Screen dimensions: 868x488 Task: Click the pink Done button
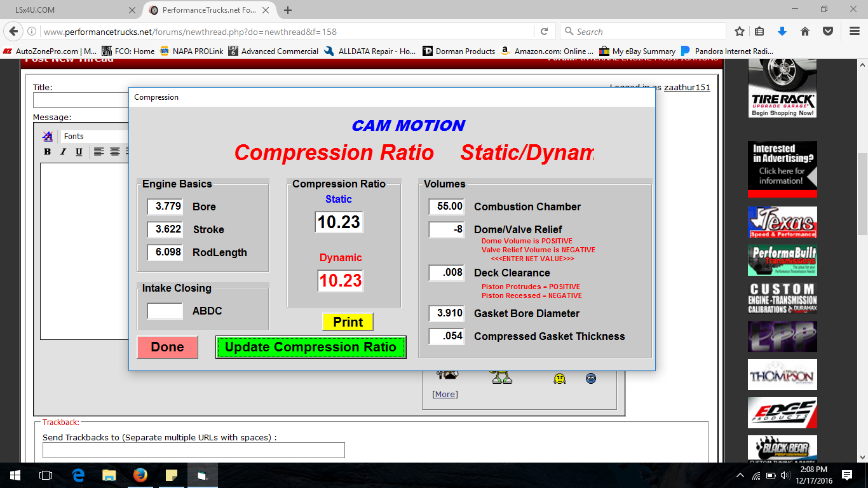(x=168, y=347)
